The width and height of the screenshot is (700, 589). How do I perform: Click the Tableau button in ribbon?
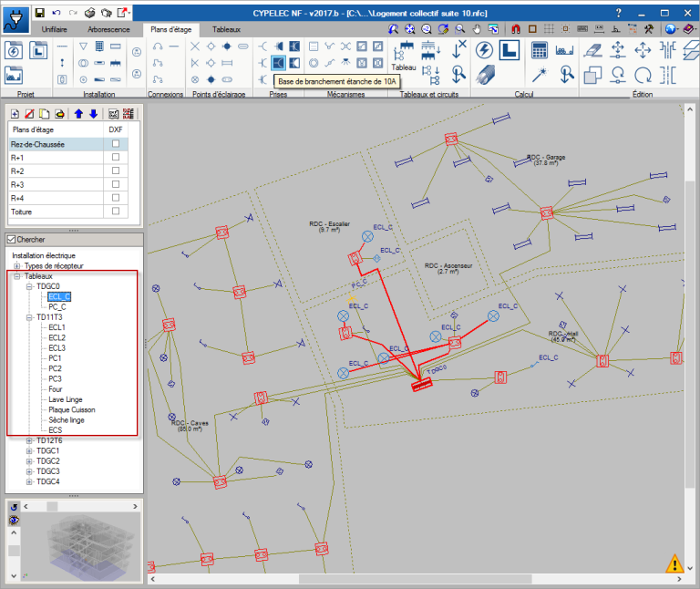point(403,57)
